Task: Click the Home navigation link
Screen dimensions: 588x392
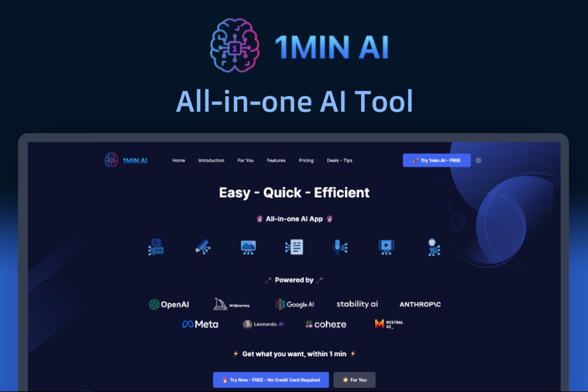Action: click(x=178, y=161)
